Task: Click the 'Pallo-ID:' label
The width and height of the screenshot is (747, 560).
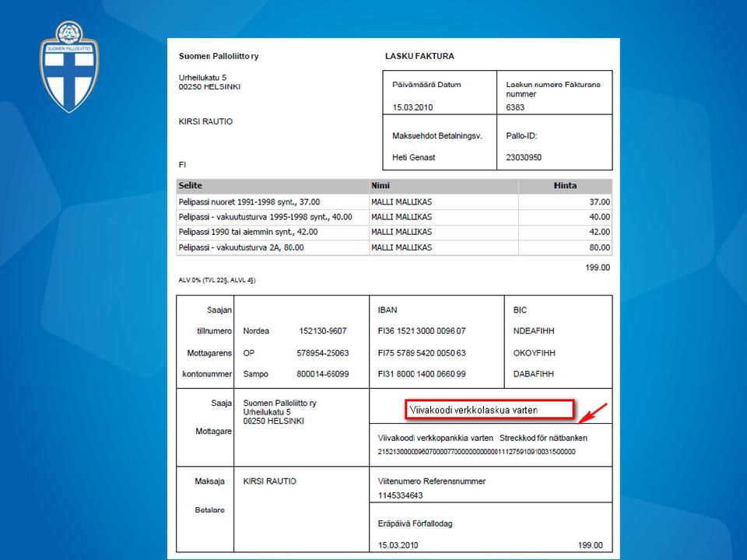Action: pyautogui.click(x=521, y=135)
